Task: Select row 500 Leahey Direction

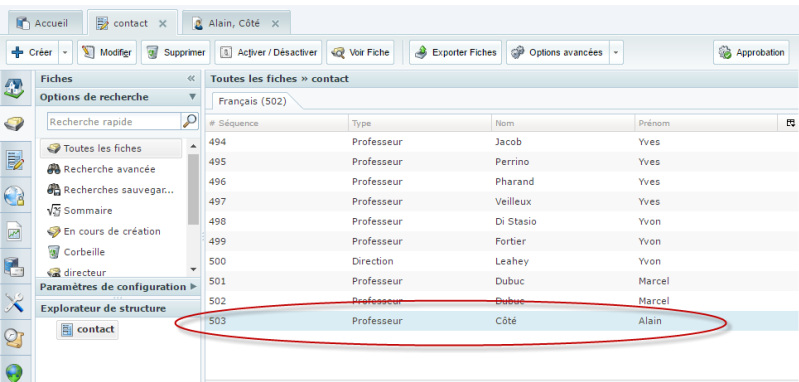Action: pos(502,261)
